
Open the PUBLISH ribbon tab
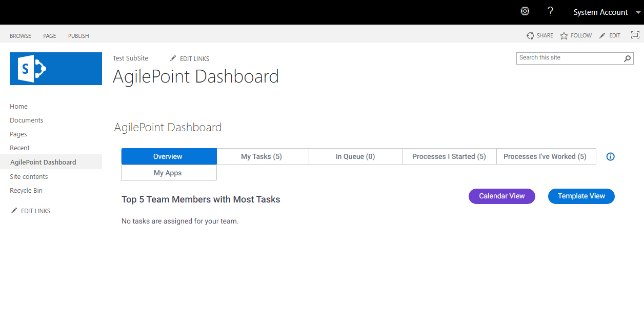click(x=78, y=36)
